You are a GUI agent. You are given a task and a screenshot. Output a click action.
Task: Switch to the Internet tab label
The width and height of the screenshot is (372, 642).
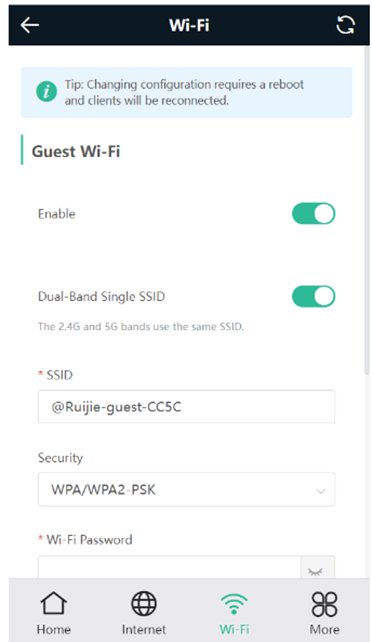click(x=144, y=629)
